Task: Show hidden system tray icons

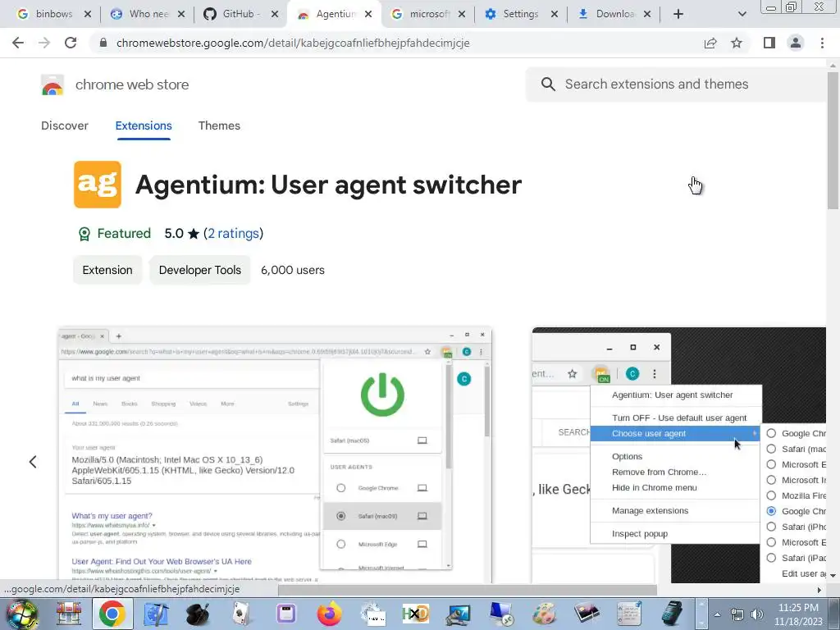Action: (717, 614)
